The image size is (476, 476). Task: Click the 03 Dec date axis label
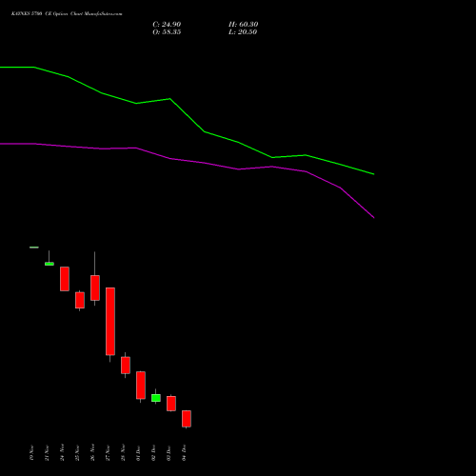(x=169, y=453)
